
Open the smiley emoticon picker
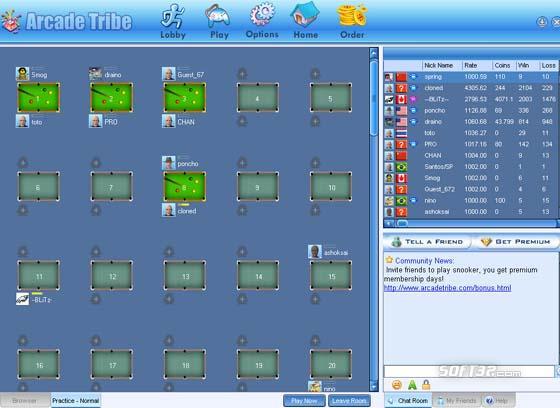click(396, 385)
